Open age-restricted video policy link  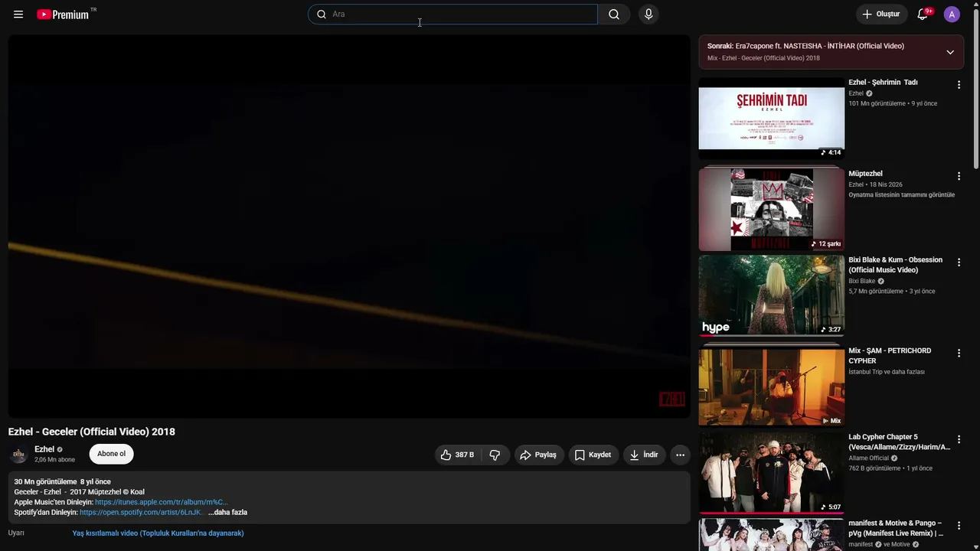point(158,533)
